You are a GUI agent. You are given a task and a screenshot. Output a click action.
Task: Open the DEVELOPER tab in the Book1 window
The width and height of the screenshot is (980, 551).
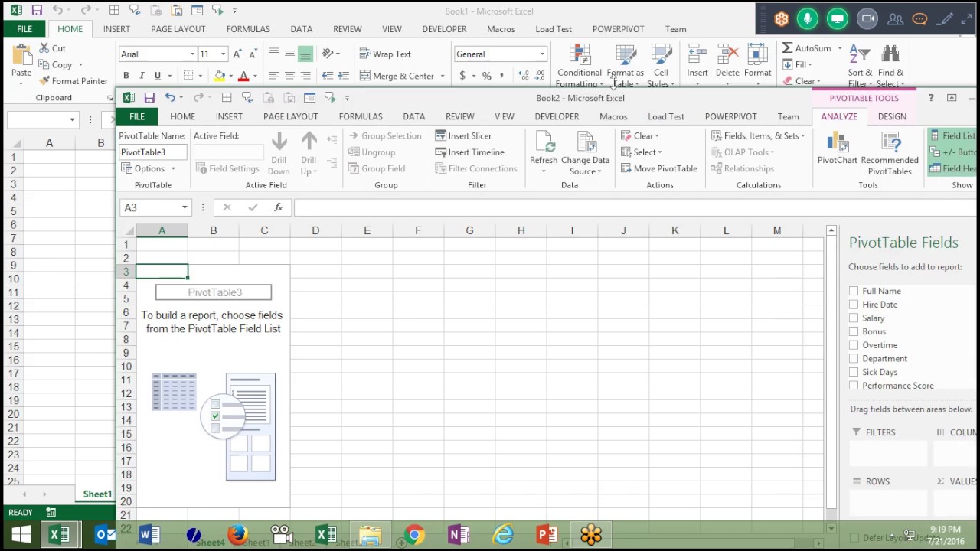pyautogui.click(x=444, y=29)
